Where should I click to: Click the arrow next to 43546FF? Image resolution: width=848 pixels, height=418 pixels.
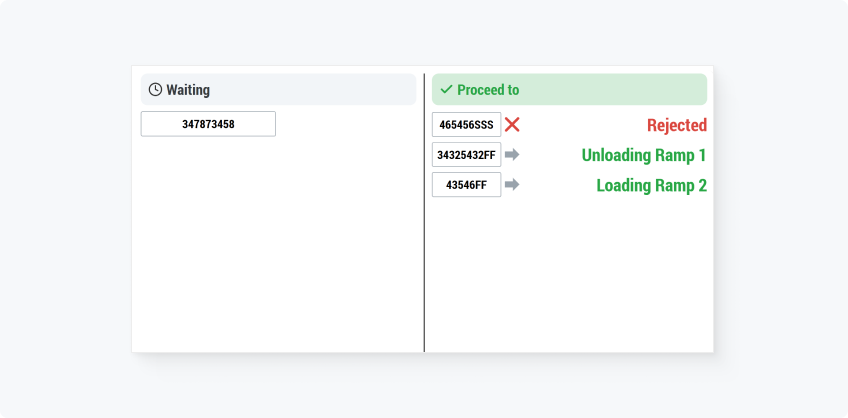(512, 185)
